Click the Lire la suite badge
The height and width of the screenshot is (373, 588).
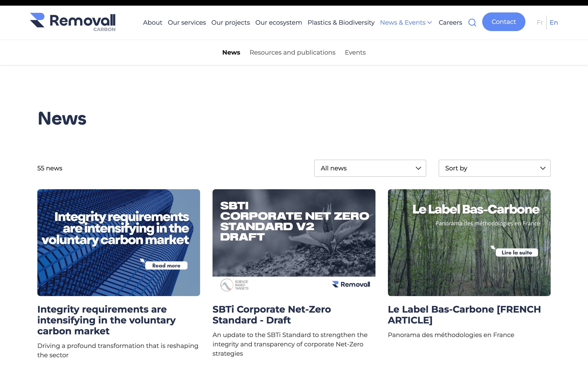517,253
